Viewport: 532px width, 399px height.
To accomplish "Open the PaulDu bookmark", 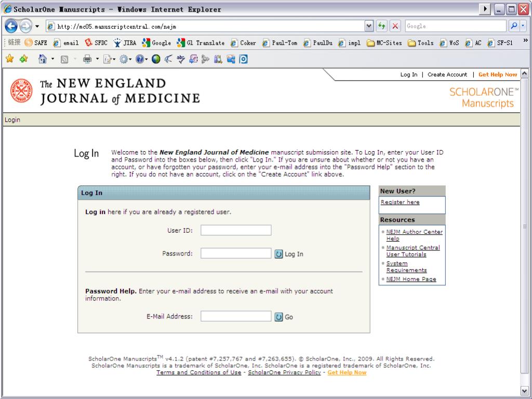I will (x=318, y=43).
